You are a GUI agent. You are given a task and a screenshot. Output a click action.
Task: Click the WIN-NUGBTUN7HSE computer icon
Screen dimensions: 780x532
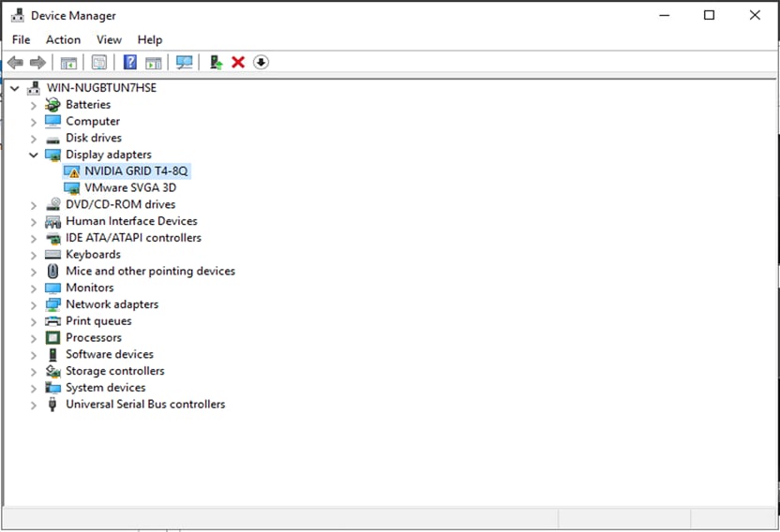(x=34, y=88)
